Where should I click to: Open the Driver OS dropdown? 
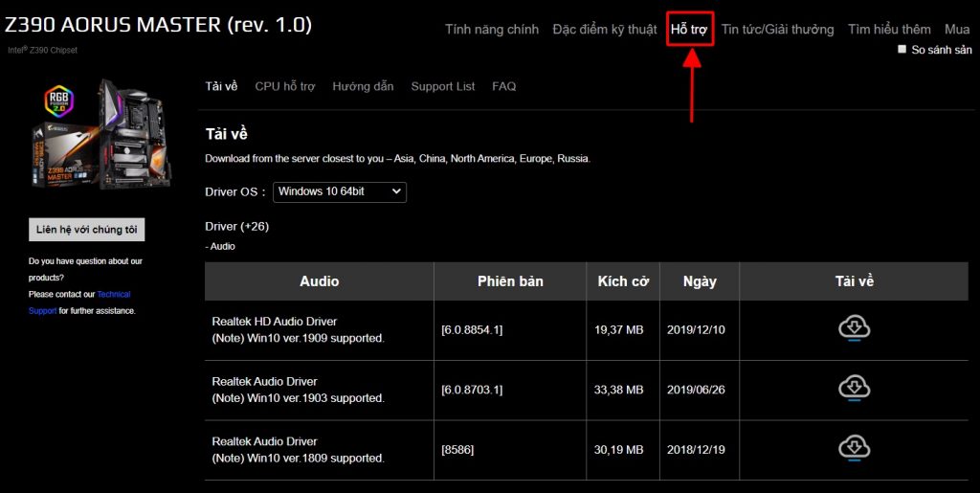[340, 191]
